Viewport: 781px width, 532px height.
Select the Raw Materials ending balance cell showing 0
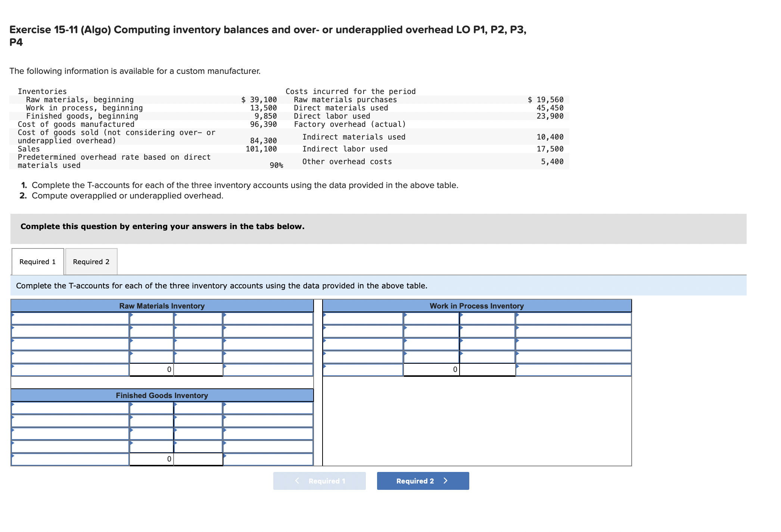168,369
